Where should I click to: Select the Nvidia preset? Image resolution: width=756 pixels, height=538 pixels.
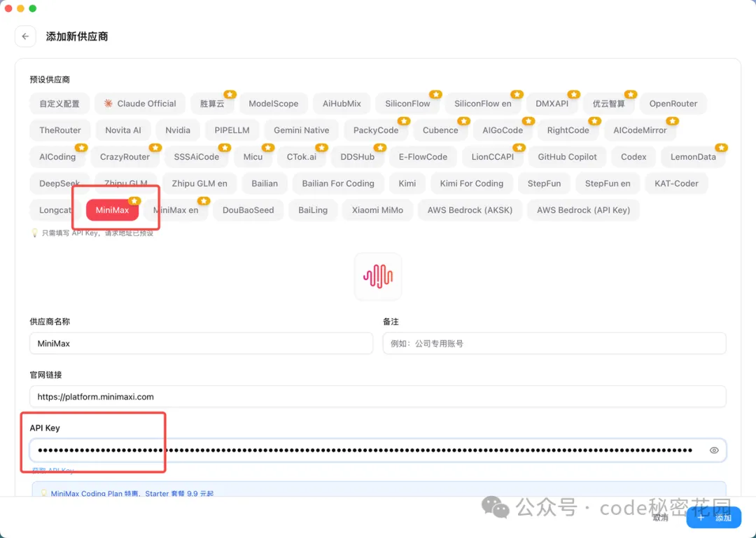coord(177,130)
